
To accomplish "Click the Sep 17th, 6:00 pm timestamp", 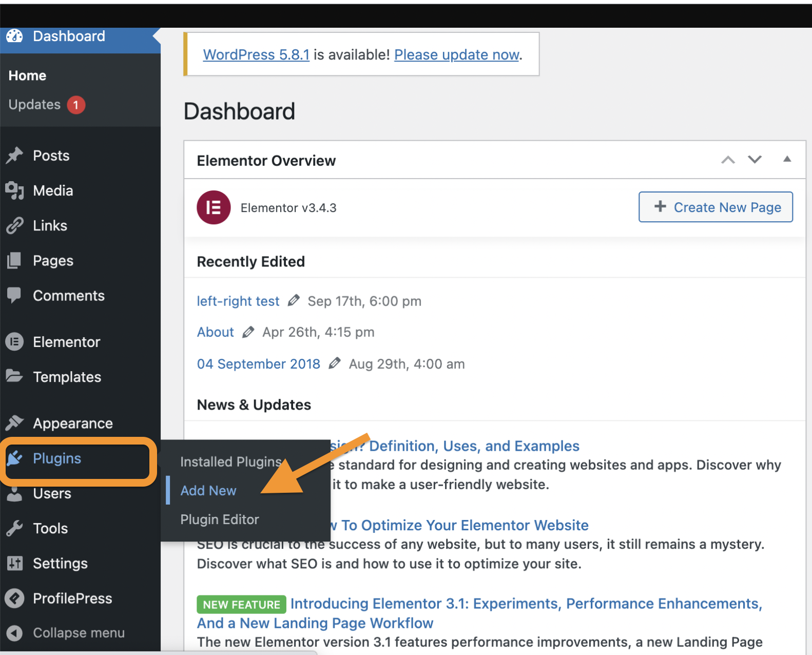I will tap(364, 301).
